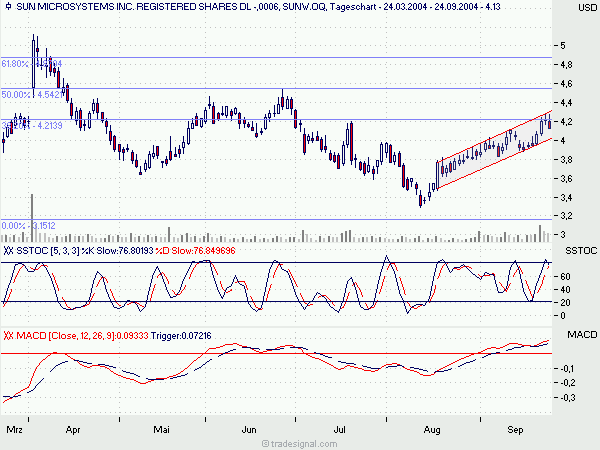Click the Aug month label
This screenshot has width=600, height=450.
click(432, 430)
